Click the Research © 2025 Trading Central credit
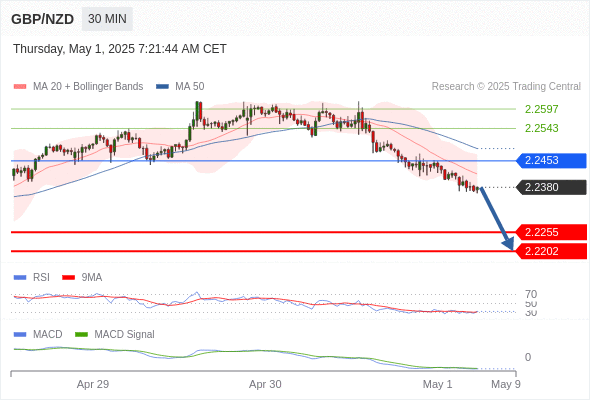The height and width of the screenshot is (400, 590). point(506,87)
